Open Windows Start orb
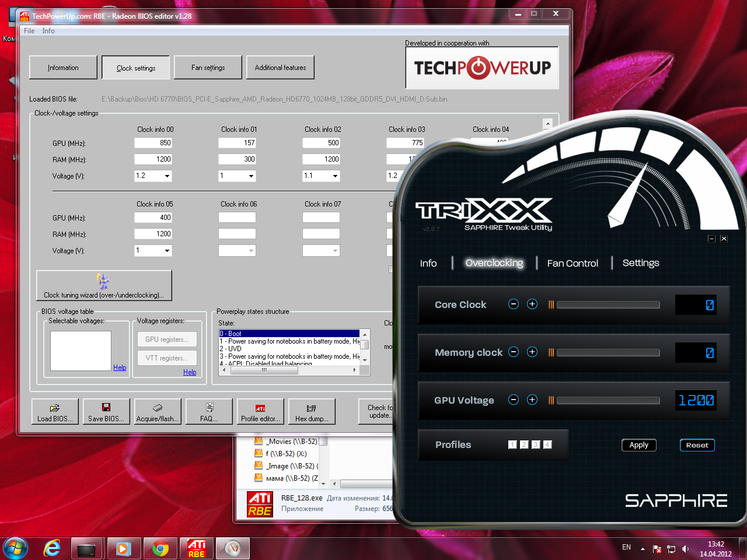 point(15,548)
